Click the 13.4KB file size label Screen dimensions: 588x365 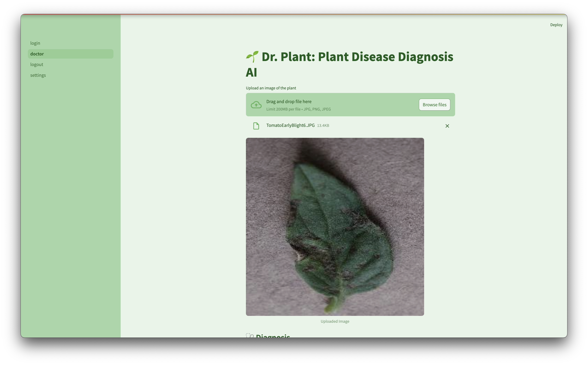coord(323,126)
